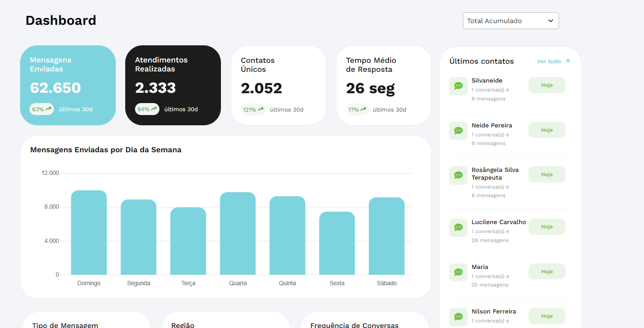Click the Quarta bar in the chart
This screenshot has width=644, height=328.
click(x=238, y=233)
